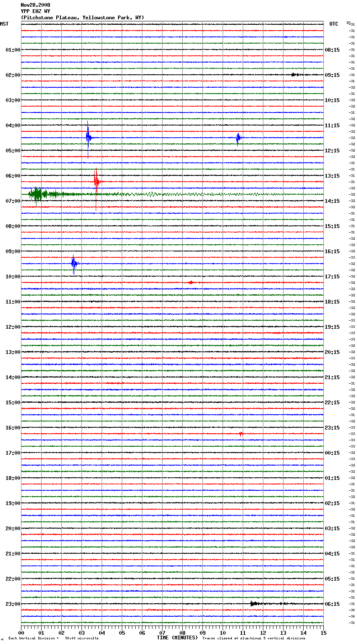
Task: Click the 05 minute axis tick label
Action: (122, 633)
